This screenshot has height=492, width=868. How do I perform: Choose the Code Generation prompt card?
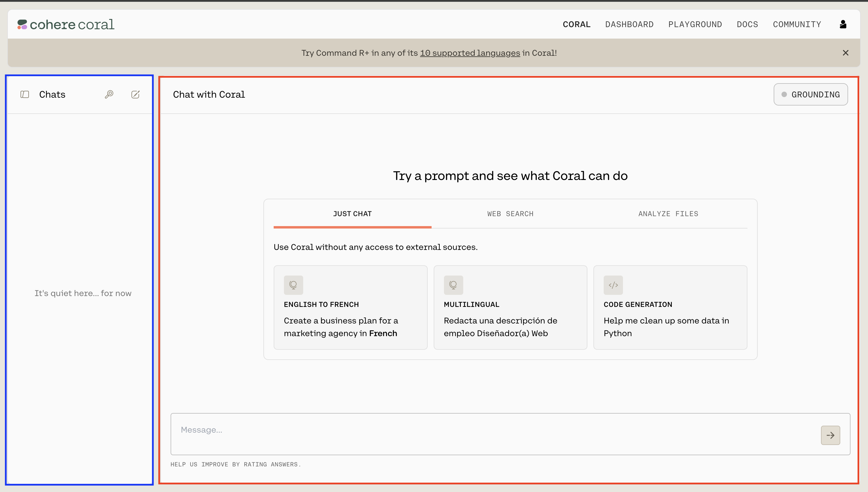670,307
